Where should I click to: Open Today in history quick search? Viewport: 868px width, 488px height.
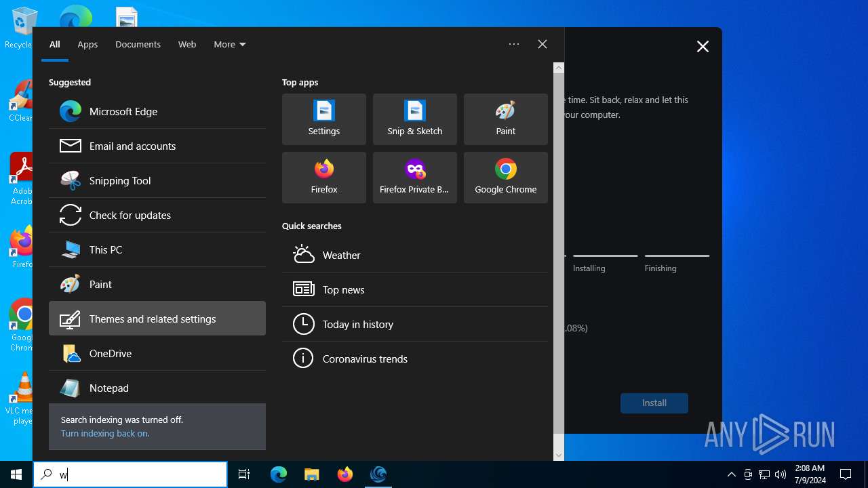click(415, 324)
